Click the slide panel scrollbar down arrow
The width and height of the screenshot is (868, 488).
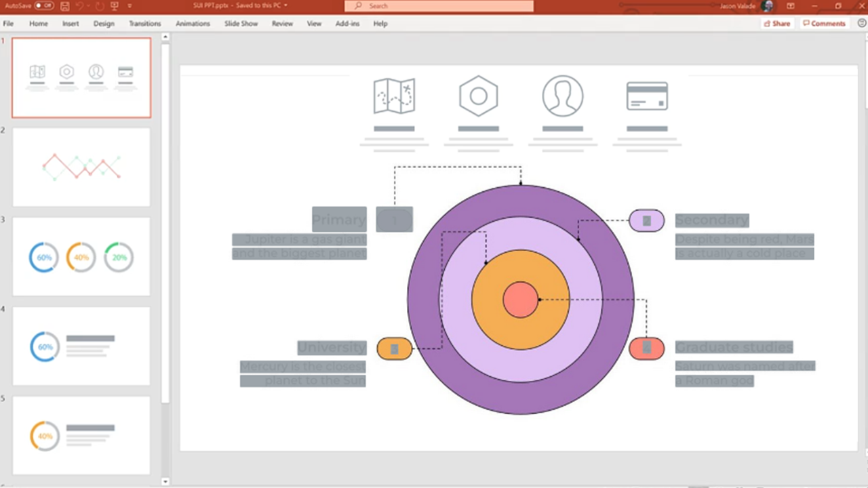coord(165,481)
